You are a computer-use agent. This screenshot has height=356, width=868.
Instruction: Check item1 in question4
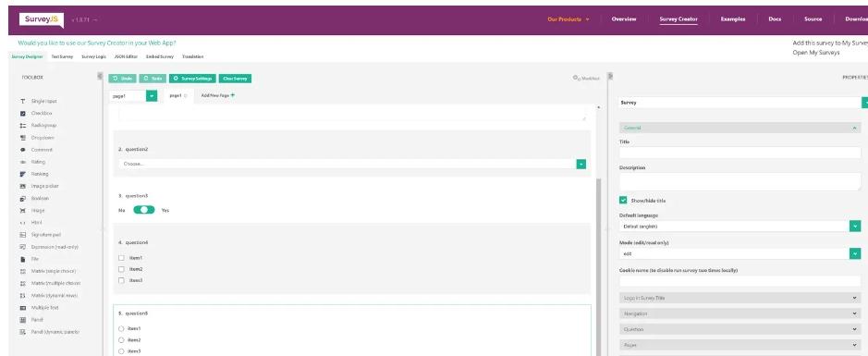[x=121, y=258]
